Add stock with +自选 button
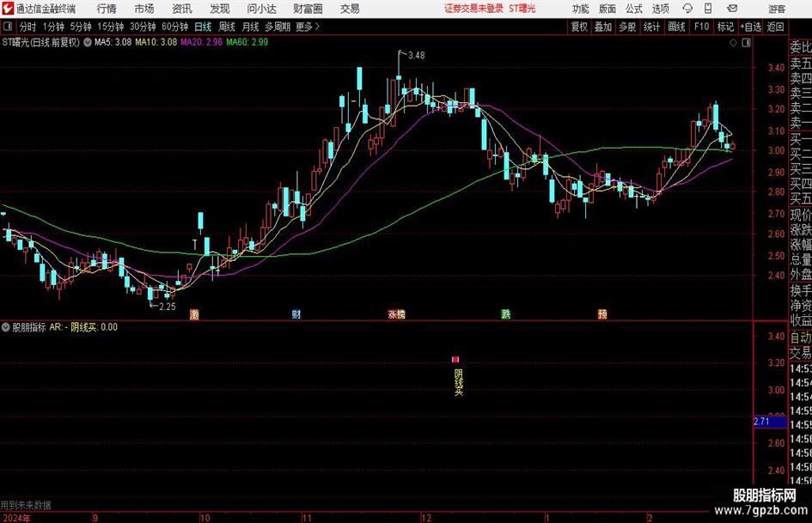 point(751,27)
